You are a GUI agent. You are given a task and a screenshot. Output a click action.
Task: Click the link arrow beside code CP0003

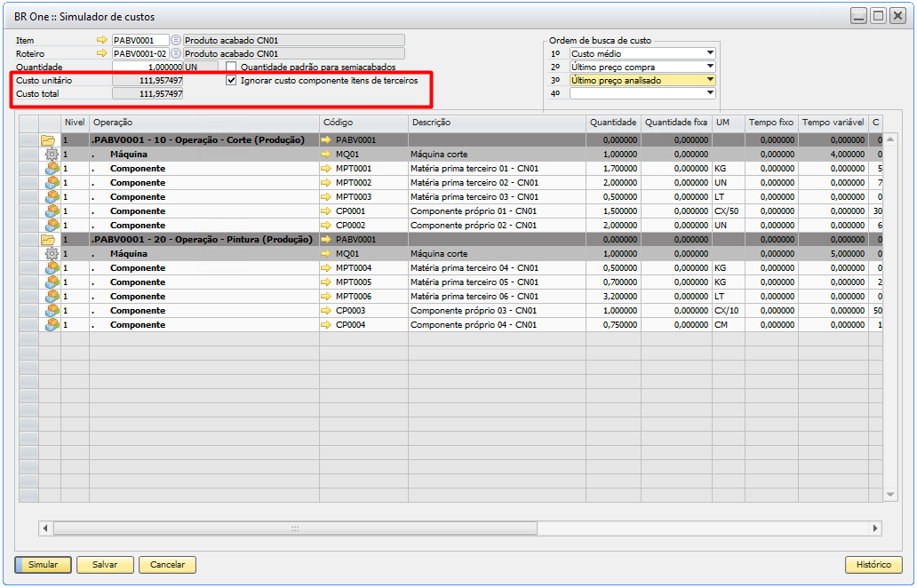click(326, 311)
